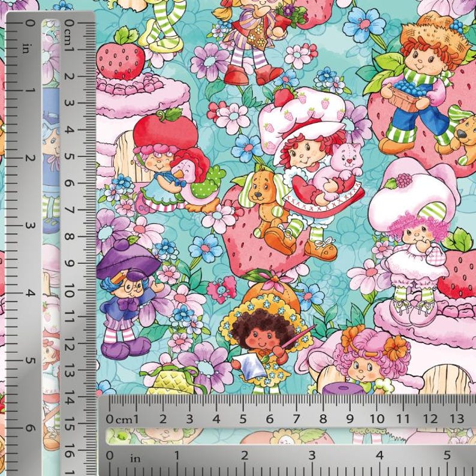Click the "0cm1" label on horizontal ruler
This screenshot has height=476, width=476.
pyautogui.click(x=122, y=420)
